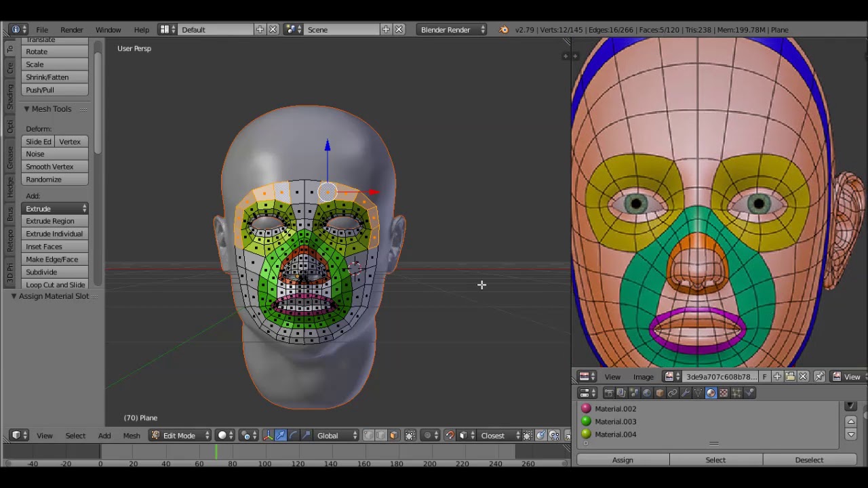868x488 pixels.
Task: Click Extrude Region
Action: [55, 221]
